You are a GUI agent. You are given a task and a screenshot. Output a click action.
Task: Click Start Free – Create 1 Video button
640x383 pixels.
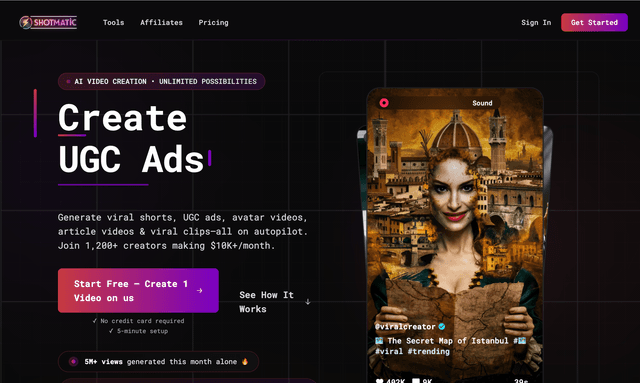click(138, 290)
